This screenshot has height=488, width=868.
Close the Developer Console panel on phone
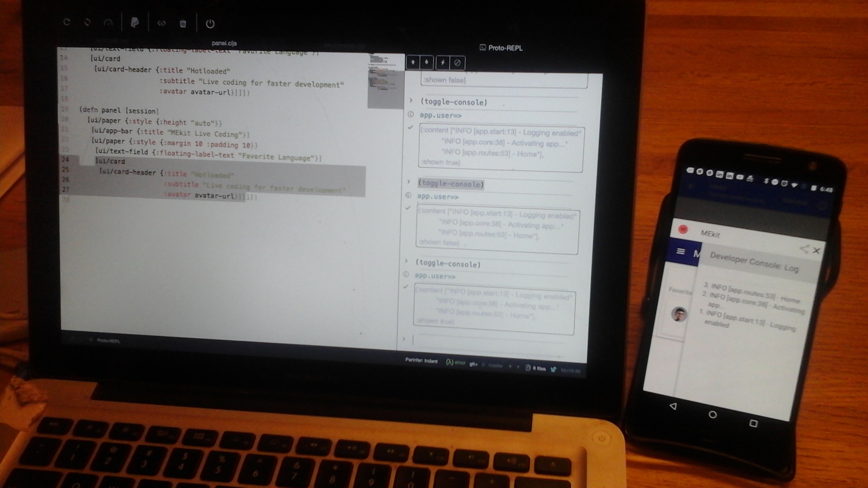817,251
